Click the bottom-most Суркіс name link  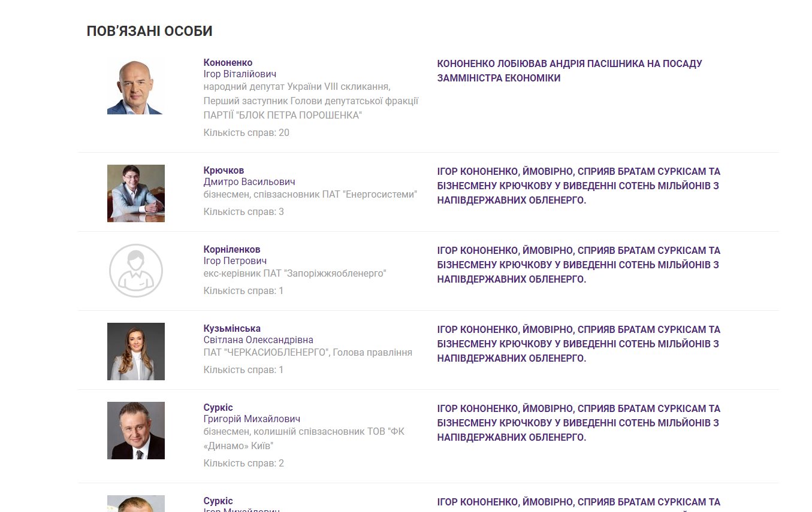click(218, 501)
